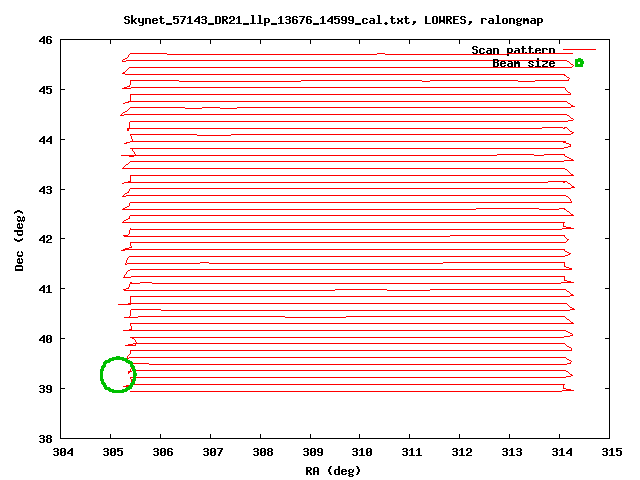Click the RA axis tick label 309
The width and height of the screenshot is (640, 480).
[x=313, y=452]
